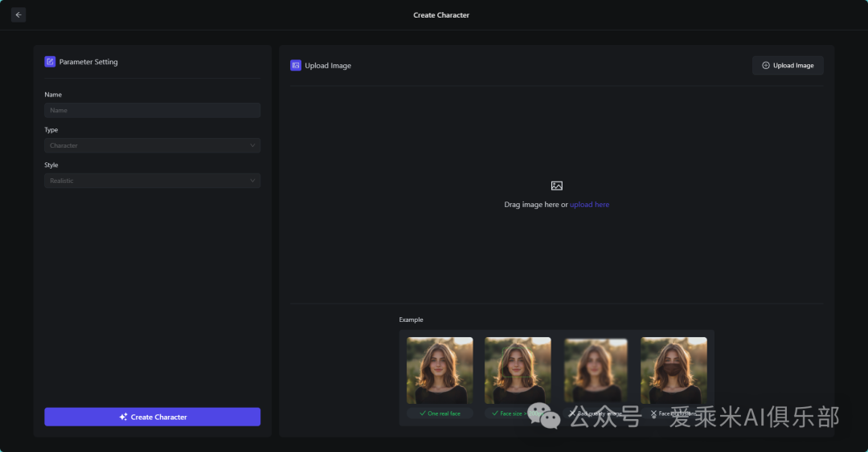Focus the Name input field
Image resolution: width=868 pixels, height=452 pixels.
[x=152, y=110]
